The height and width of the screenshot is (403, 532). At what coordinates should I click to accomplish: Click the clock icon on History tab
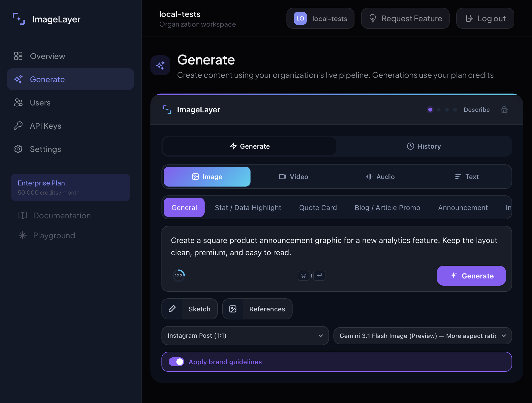pos(411,146)
